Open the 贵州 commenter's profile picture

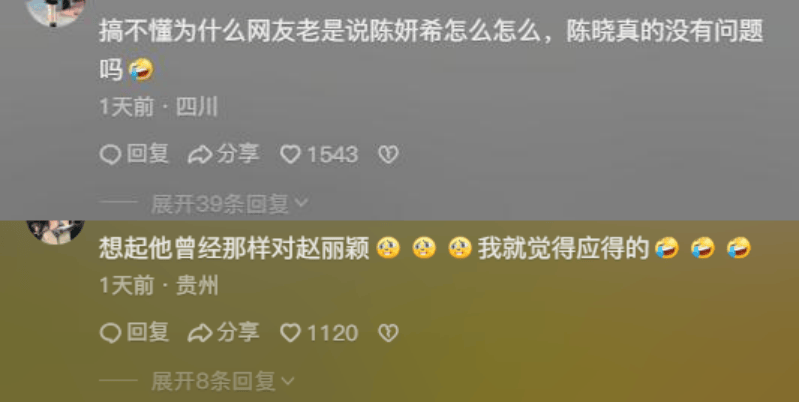[55, 232]
